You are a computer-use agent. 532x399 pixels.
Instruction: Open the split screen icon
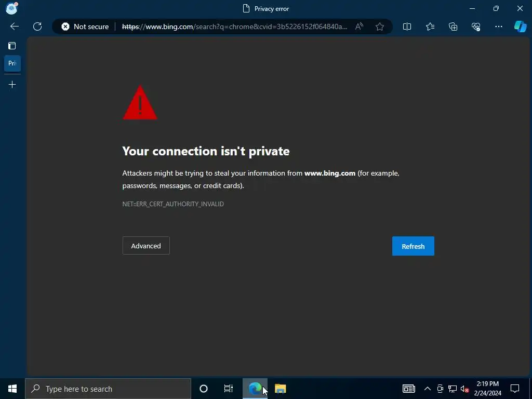[x=407, y=26]
